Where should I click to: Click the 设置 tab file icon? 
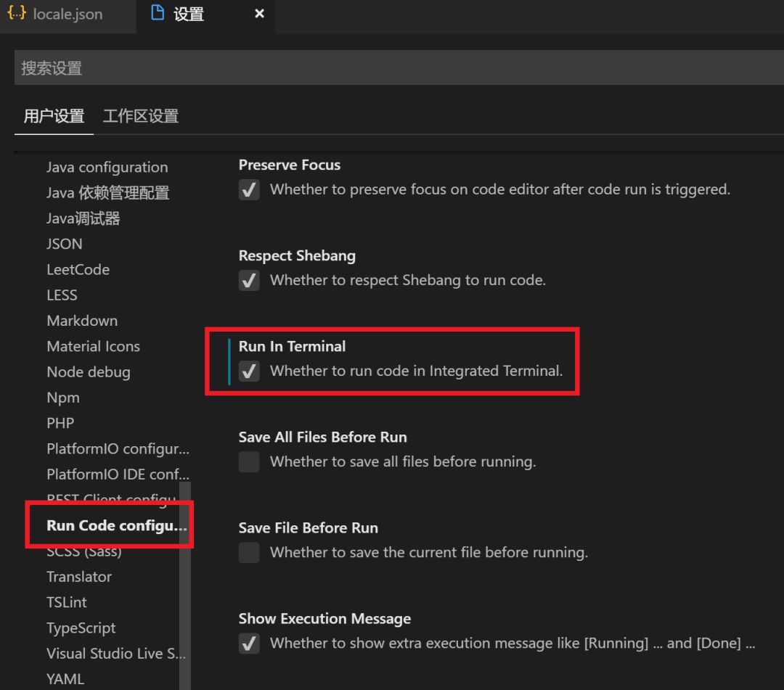tap(158, 13)
